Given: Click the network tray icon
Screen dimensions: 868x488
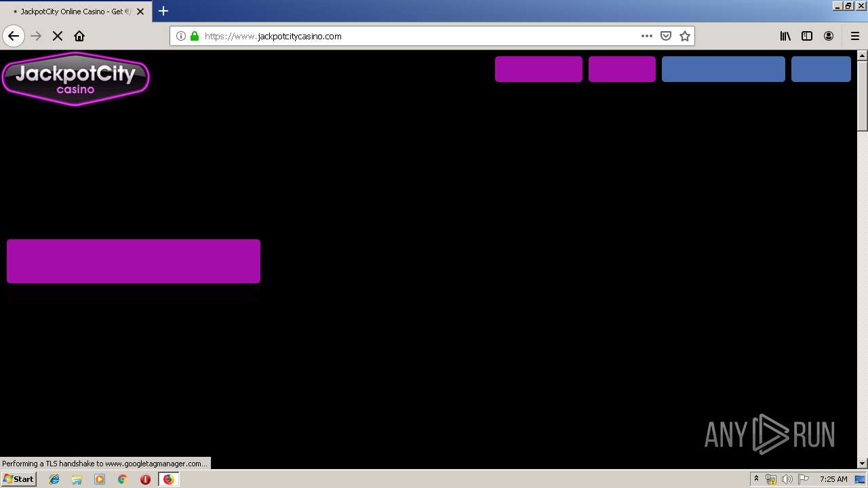Looking at the screenshot, I should [771, 479].
